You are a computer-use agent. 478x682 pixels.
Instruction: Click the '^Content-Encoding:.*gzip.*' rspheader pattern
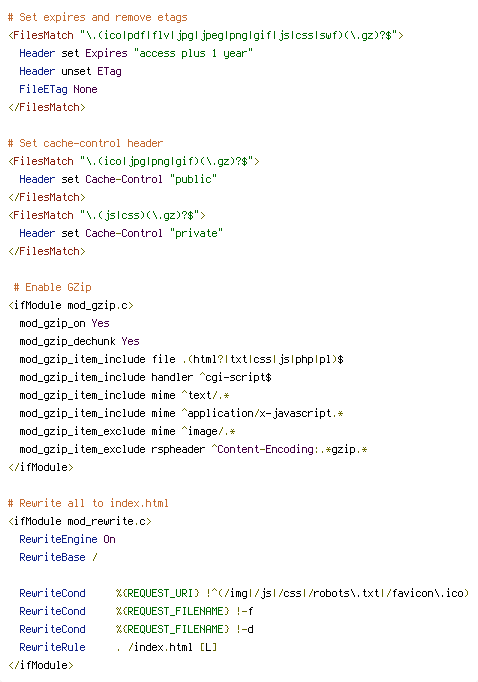coord(289,449)
